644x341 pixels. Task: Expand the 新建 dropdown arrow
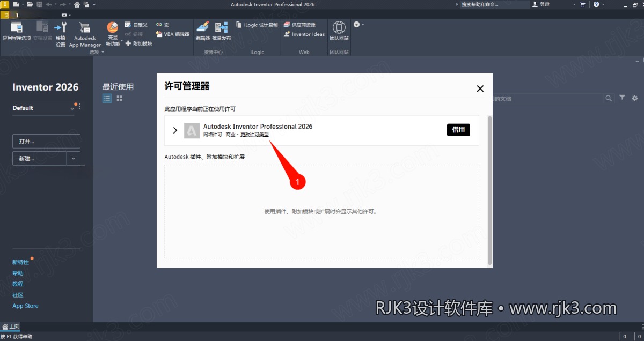[74, 158]
